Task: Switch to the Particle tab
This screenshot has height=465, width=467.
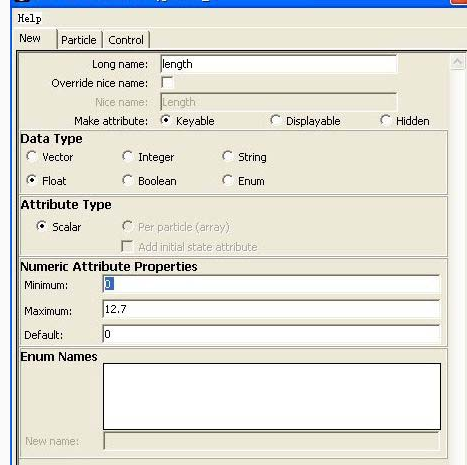Action: tap(79, 40)
